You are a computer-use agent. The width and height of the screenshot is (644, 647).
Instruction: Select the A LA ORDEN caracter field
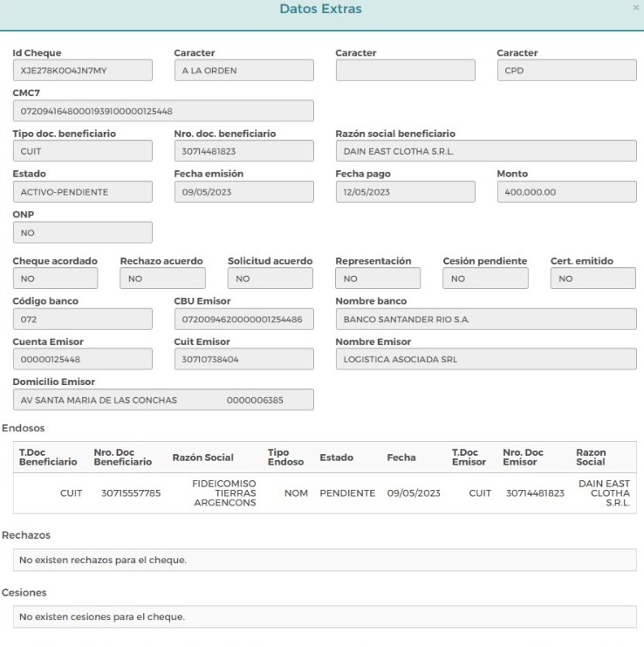pos(244,70)
